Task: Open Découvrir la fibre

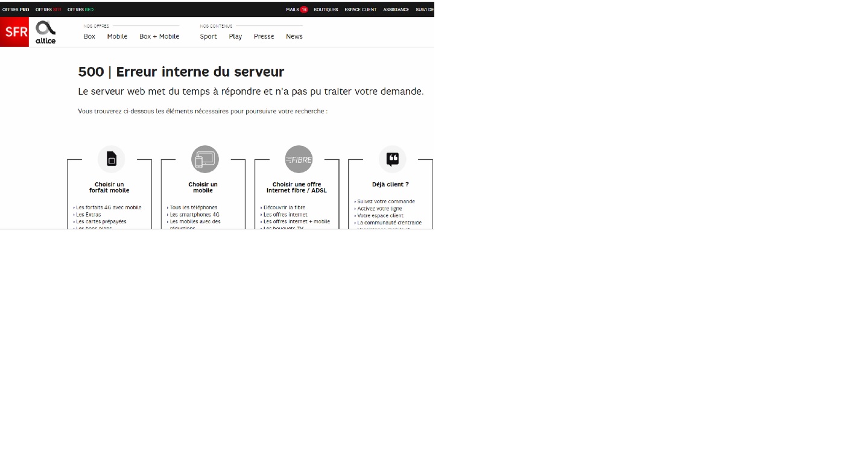Action: click(x=284, y=207)
